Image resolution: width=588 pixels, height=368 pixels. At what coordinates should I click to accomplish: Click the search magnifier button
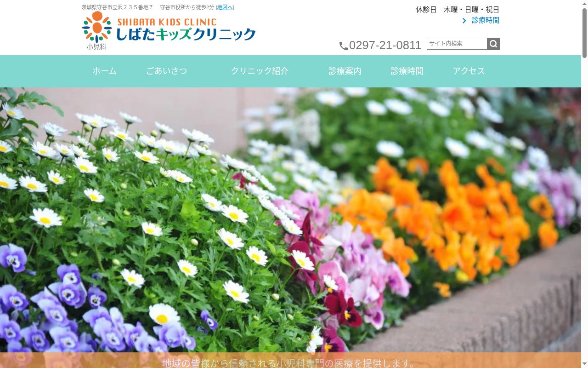point(493,44)
